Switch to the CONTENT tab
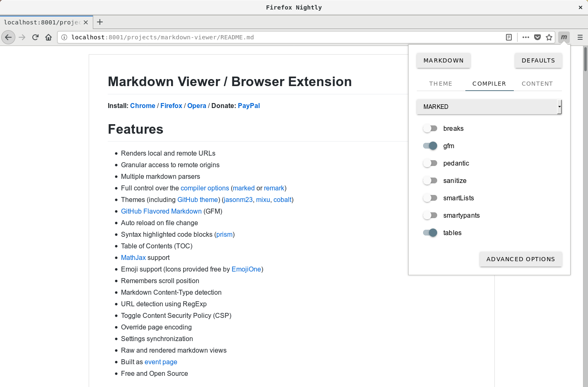This screenshot has width=588, height=387. (537, 84)
